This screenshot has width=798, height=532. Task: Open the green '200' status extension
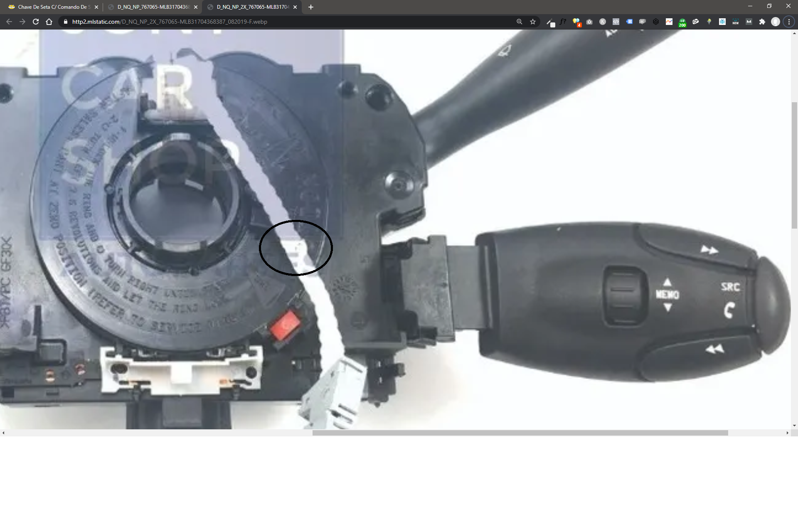[x=682, y=22]
